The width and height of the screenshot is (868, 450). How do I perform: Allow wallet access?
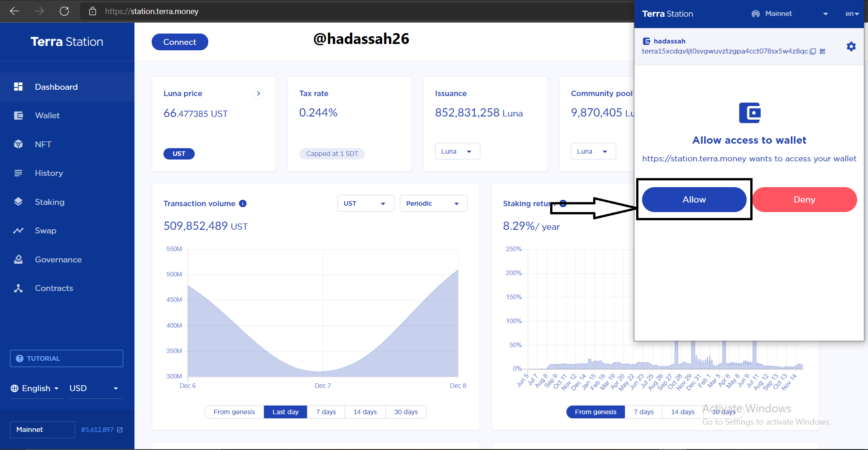point(694,199)
